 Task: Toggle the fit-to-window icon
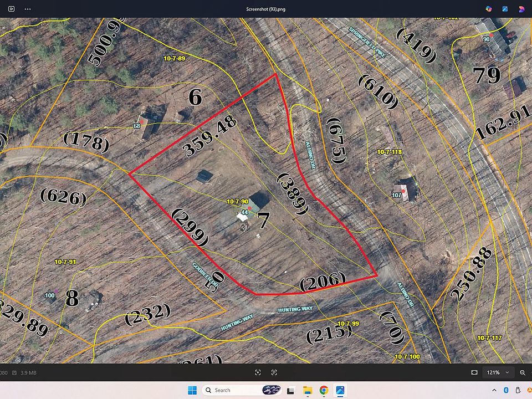474,373
